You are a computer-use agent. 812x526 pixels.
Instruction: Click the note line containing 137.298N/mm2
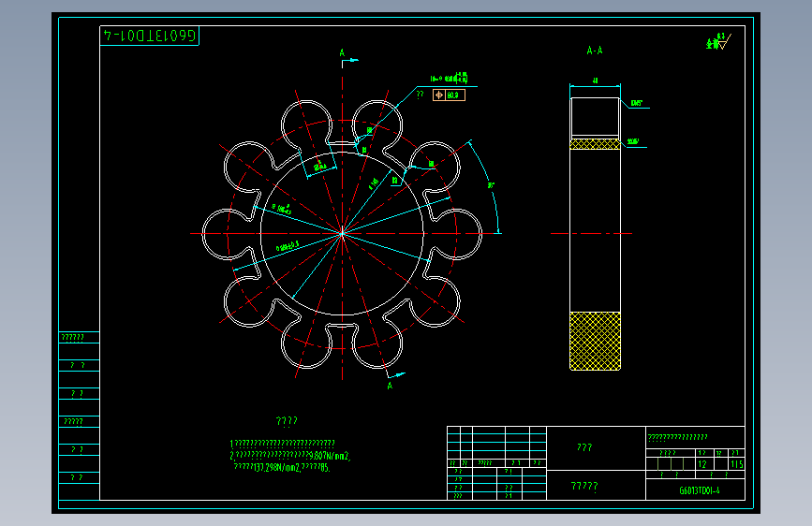point(282,467)
